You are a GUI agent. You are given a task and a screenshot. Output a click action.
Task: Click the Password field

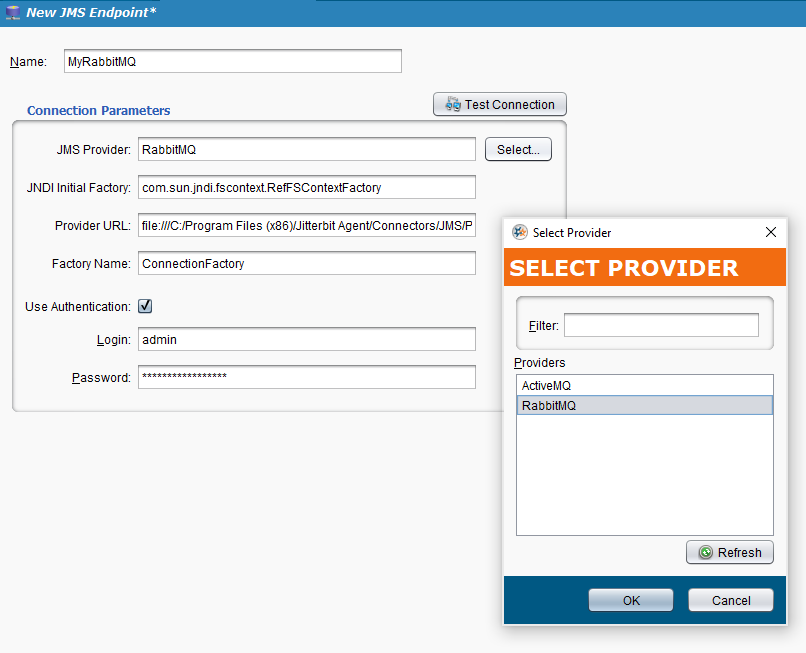[x=306, y=377]
